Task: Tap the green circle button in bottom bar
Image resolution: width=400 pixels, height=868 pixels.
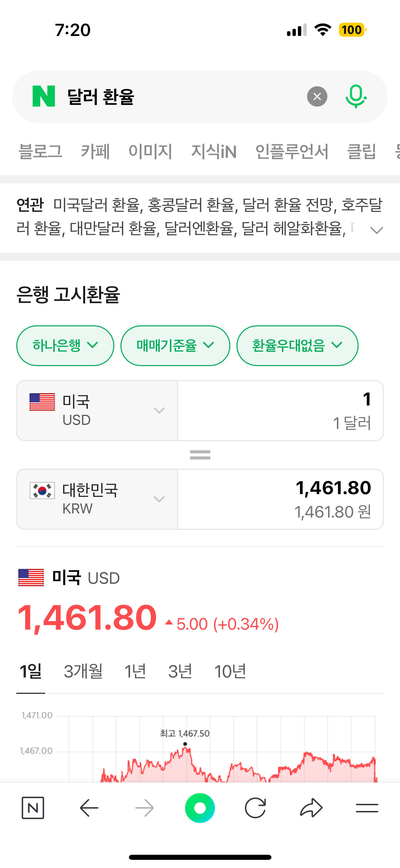Action: pyautogui.click(x=200, y=808)
